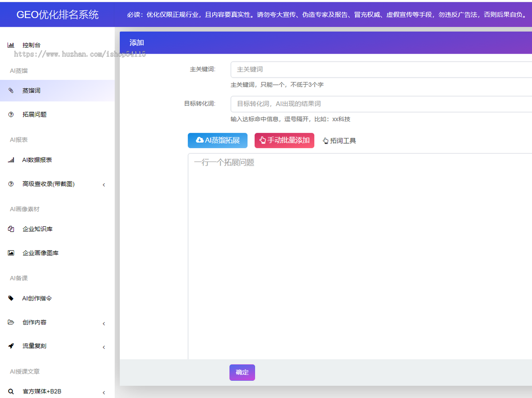532x398 pixels.
Task: Click the hand icon in 手动批量添加 button
Action: [x=262, y=141]
